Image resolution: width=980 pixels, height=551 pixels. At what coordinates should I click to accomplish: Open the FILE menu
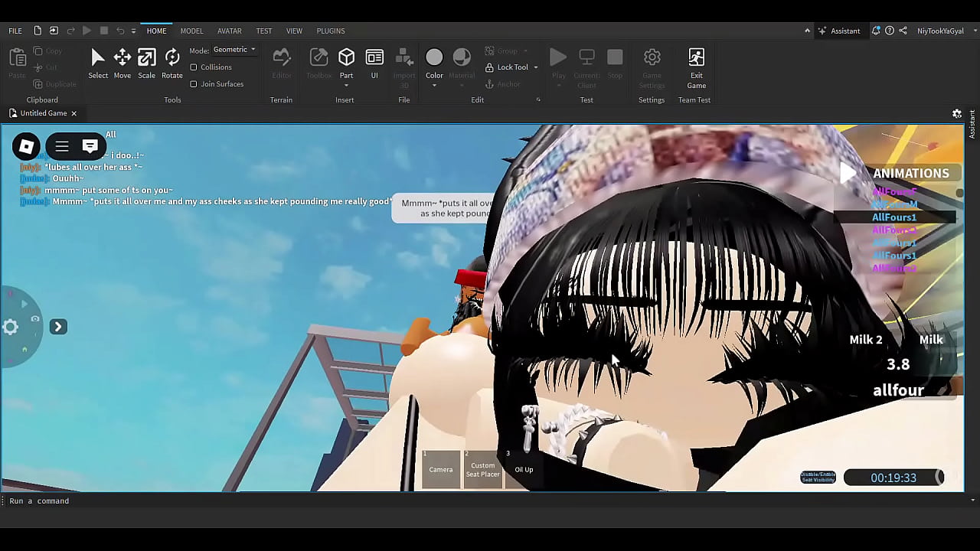click(15, 31)
